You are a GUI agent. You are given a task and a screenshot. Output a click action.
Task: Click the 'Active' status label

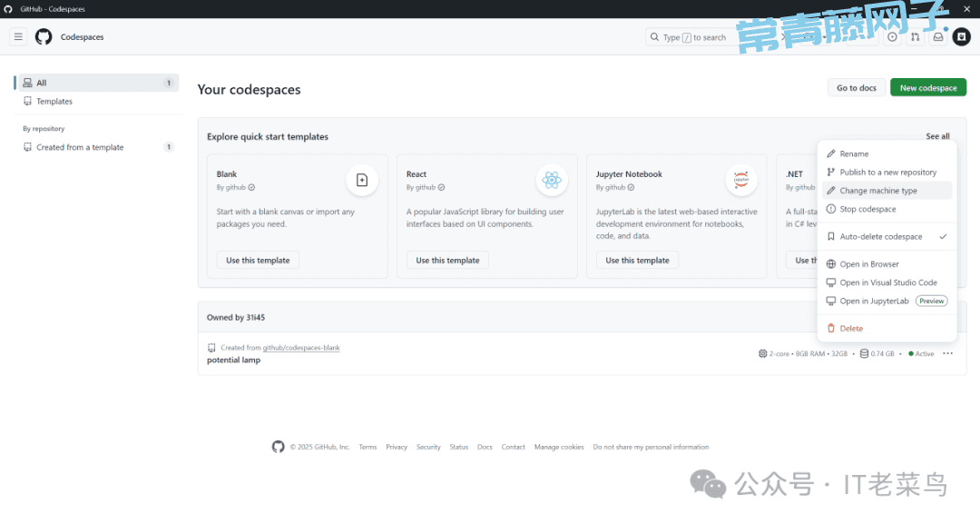925,354
